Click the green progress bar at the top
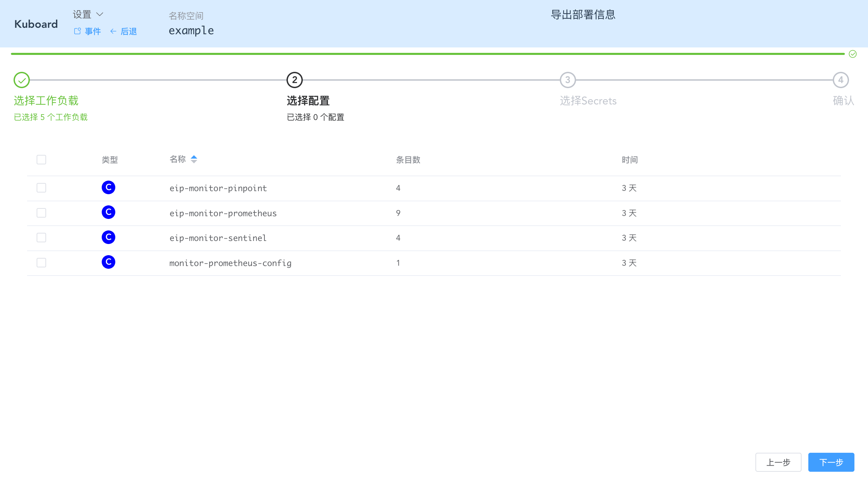The image size is (868, 488). (x=407, y=54)
